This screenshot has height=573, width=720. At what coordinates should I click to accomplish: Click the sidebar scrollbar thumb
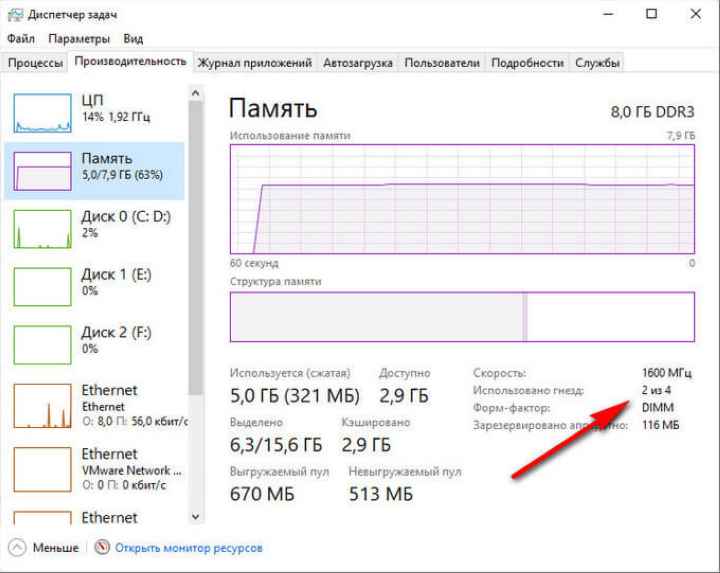point(196,248)
